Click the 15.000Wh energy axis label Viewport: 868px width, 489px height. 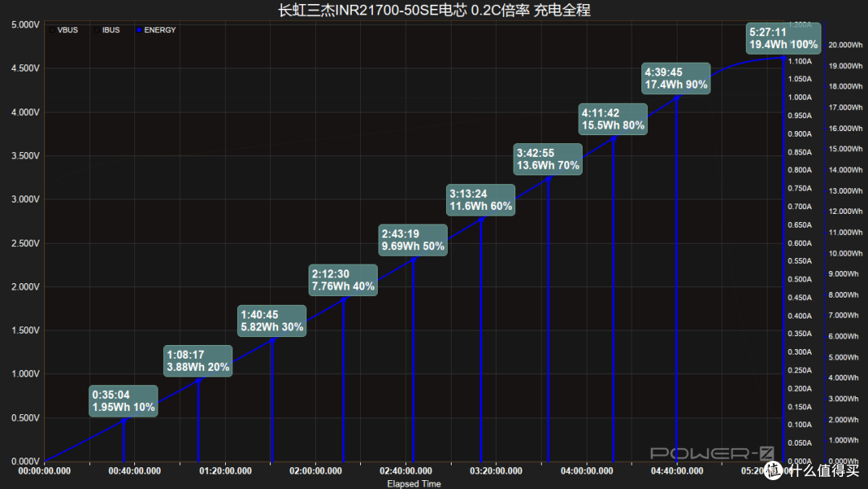point(845,149)
